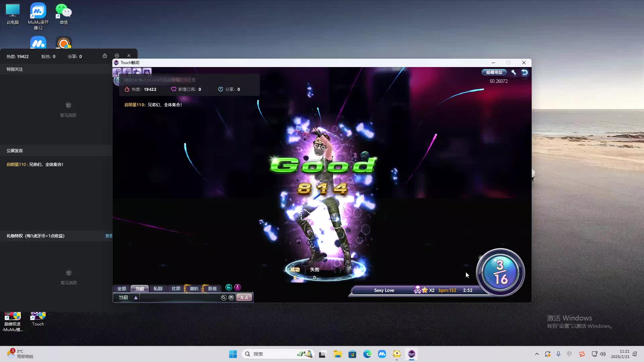Click the share 分享 refresh icon in overlay

[x=220, y=89]
